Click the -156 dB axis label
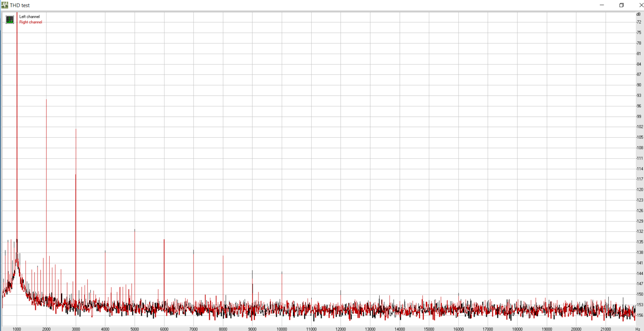Viewport: 644px width, 331px height. click(640, 315)
